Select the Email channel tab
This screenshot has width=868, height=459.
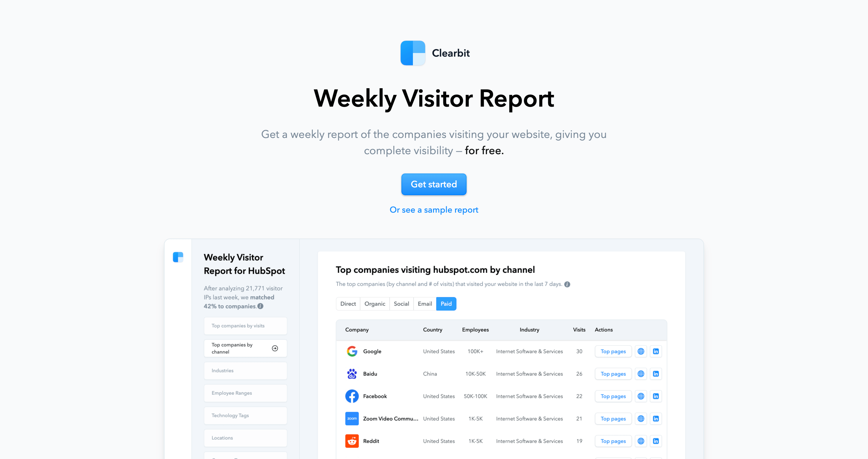click(424, 304)
